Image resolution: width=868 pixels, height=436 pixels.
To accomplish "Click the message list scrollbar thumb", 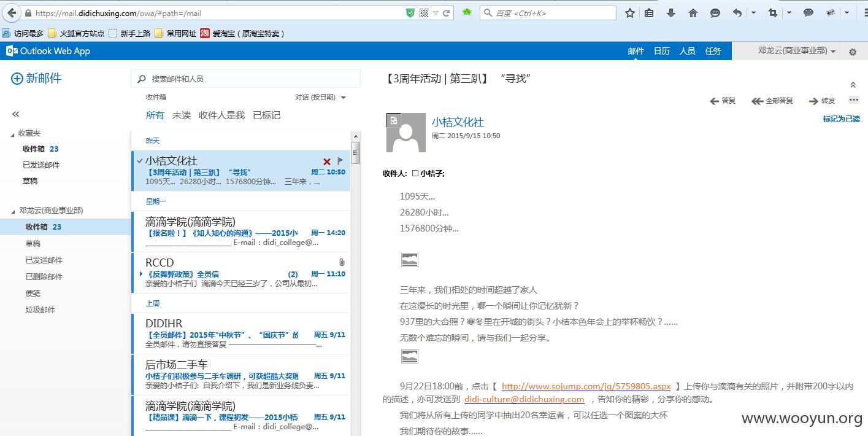I will click(355, 152).
